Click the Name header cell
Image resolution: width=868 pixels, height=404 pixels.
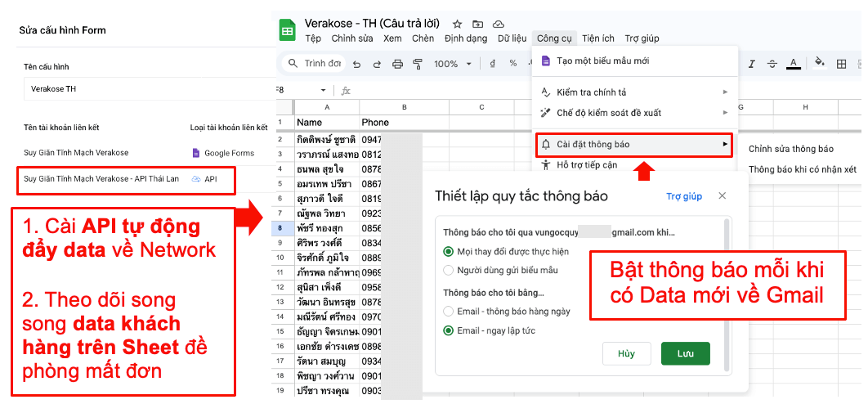327,123
